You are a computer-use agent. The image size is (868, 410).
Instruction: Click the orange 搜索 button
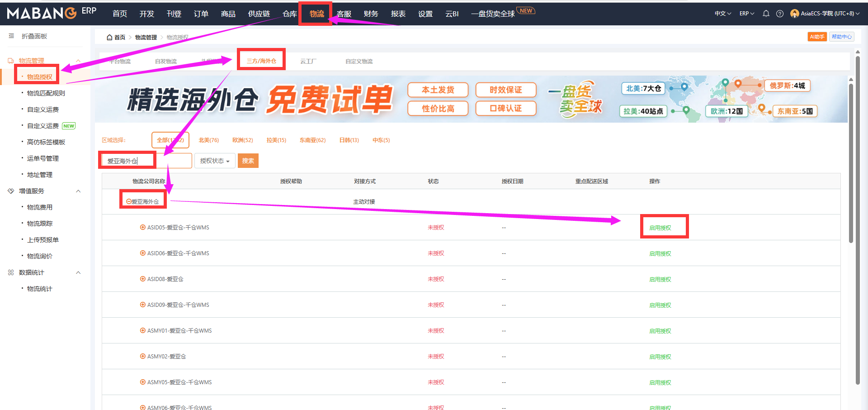[248, 161]
